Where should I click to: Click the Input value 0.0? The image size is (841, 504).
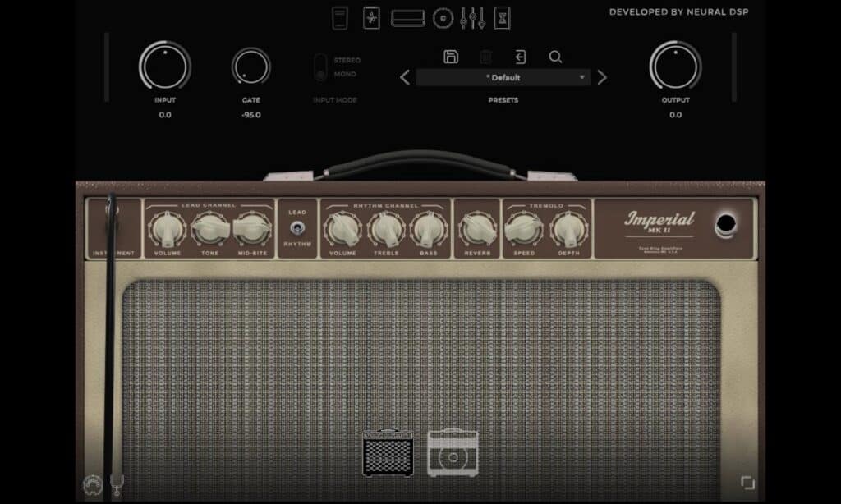(165, 115)
